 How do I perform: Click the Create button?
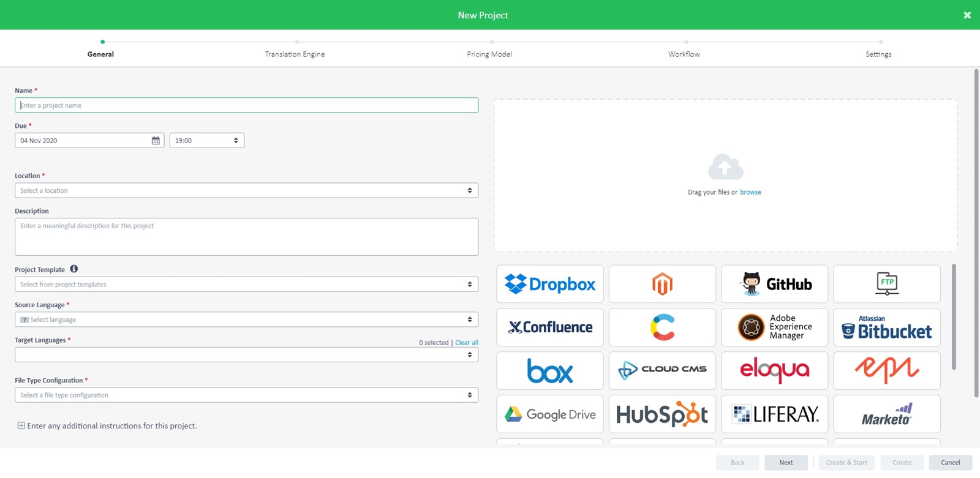902,463
